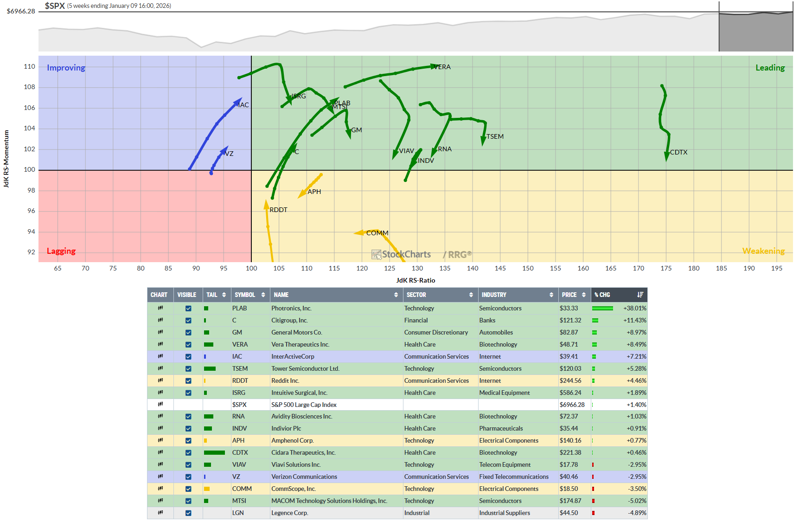Click Industrial Suppliers industry cell

point(505,513)
